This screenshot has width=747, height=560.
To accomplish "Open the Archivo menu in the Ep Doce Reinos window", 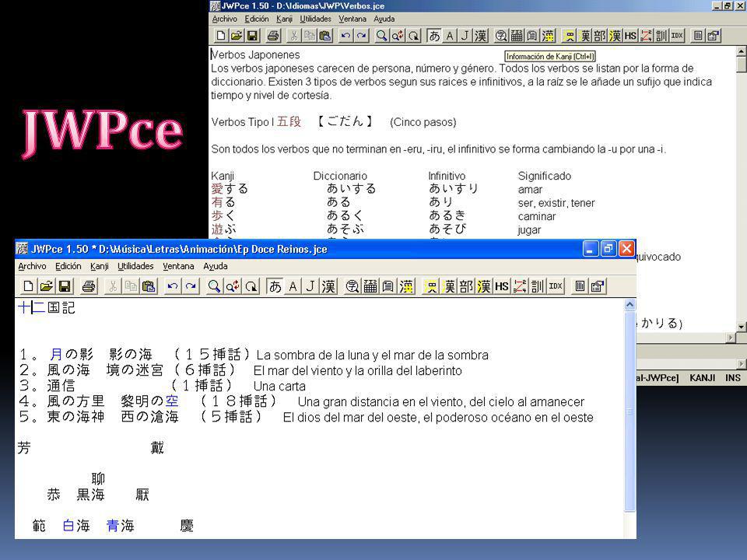I will click(32, 266).
